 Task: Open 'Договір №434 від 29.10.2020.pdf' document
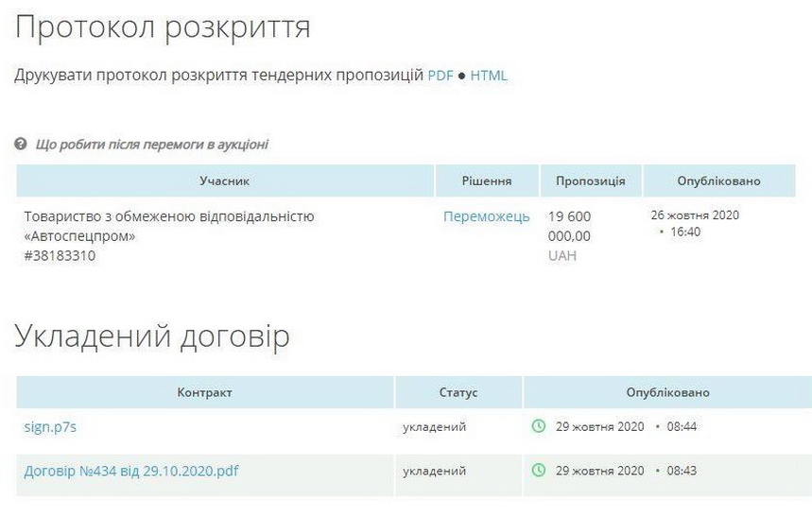coord(130,470)
